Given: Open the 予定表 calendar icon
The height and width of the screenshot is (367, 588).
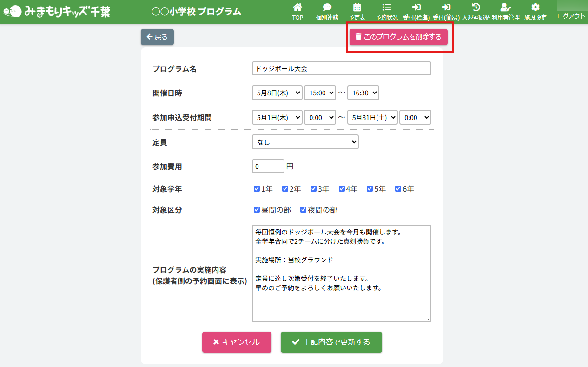Looking at the screenshot, I should 357,7.
